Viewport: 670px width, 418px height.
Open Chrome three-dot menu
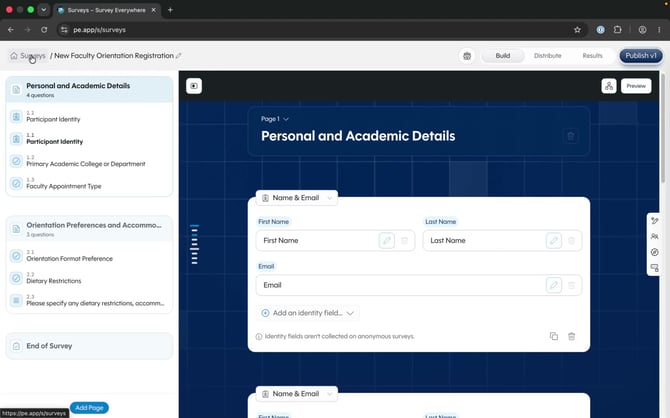[659, 30]
